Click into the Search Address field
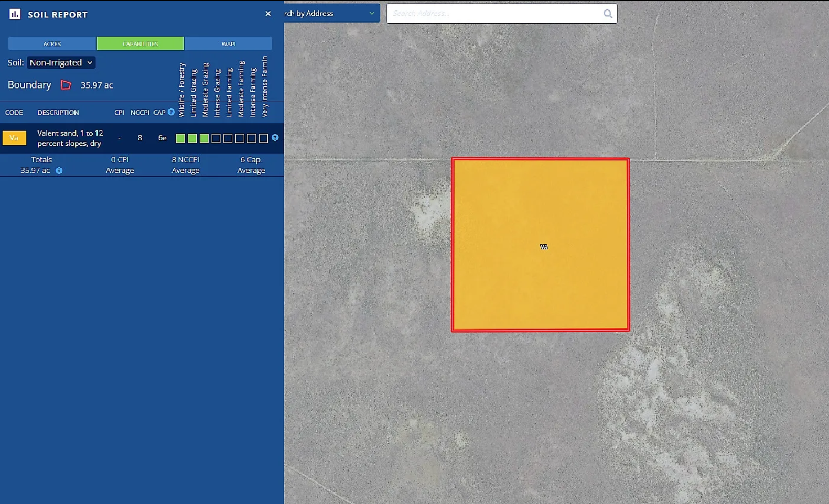The image size is (829, 504). pyautogui.click(x=493, y=14)
